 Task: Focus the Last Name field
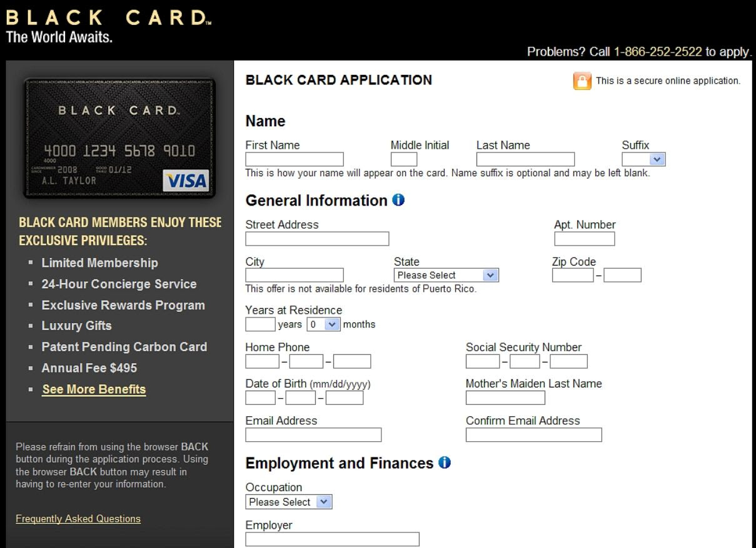pos(525,159)
